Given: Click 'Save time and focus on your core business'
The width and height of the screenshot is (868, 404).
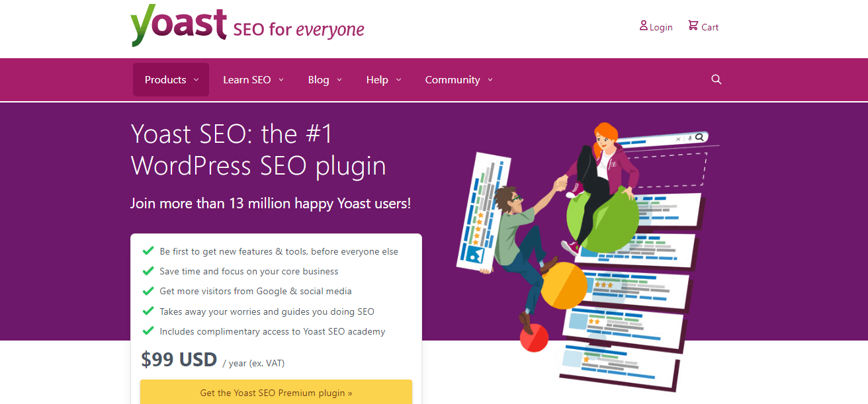Looking at the screenshot, I should tap(249, 271).
